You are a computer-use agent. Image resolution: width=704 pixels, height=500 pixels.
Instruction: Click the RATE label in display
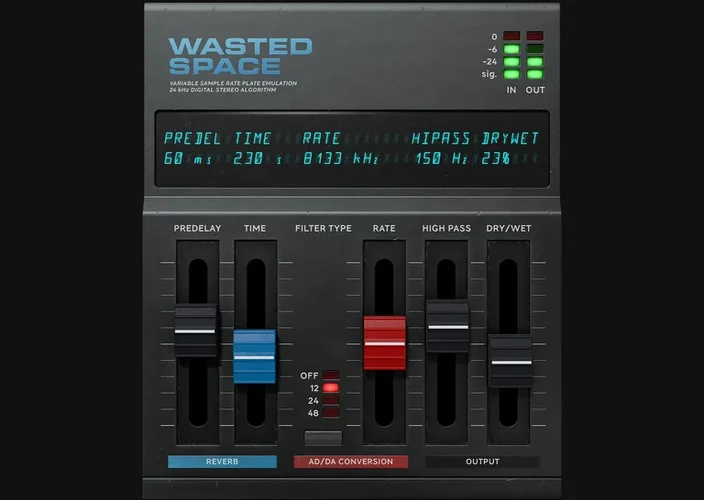pos(321,138)
